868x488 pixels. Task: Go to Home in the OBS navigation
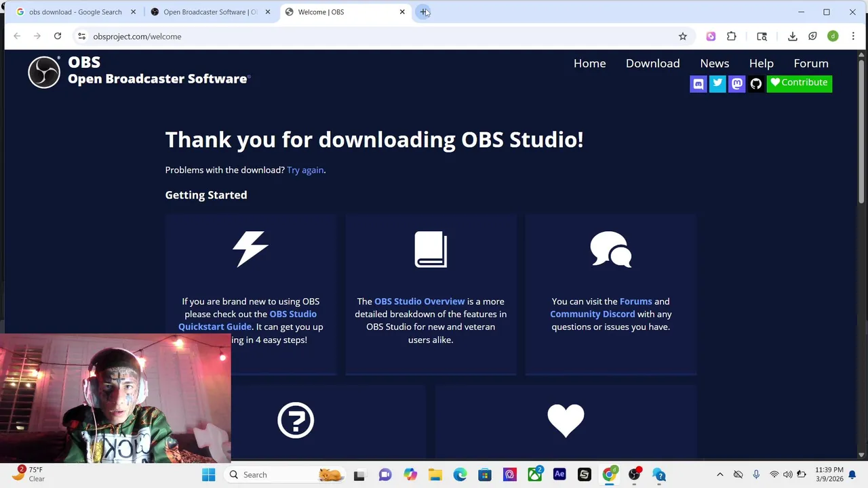pyautogui.click(x=590, y=63)
